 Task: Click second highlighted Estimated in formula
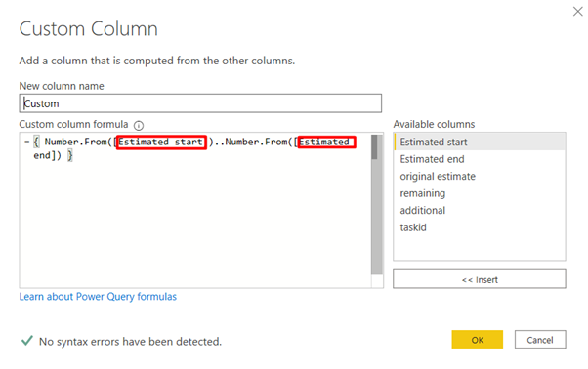(x=326, y=142)
